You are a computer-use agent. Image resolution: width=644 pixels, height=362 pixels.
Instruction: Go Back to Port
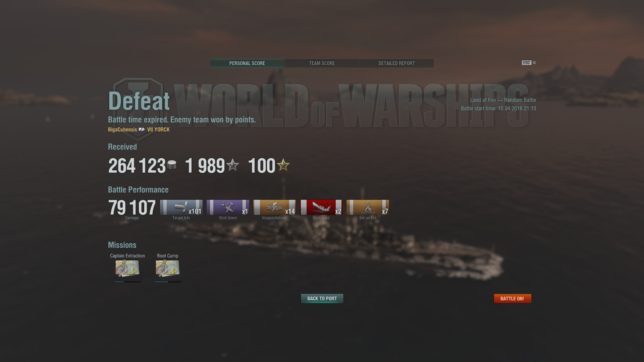coord(322,298)
